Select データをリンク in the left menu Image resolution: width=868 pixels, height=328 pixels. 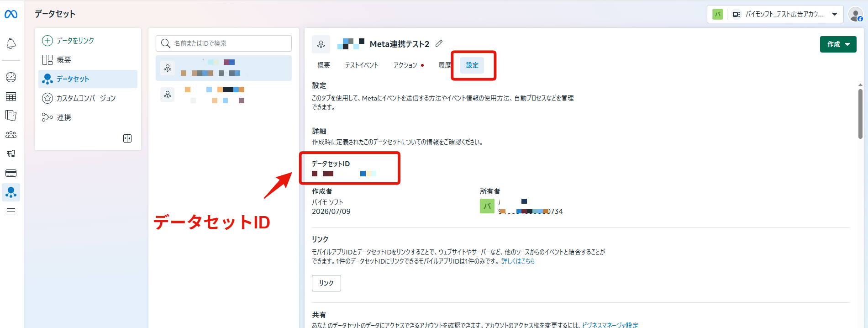click(68, 41)
